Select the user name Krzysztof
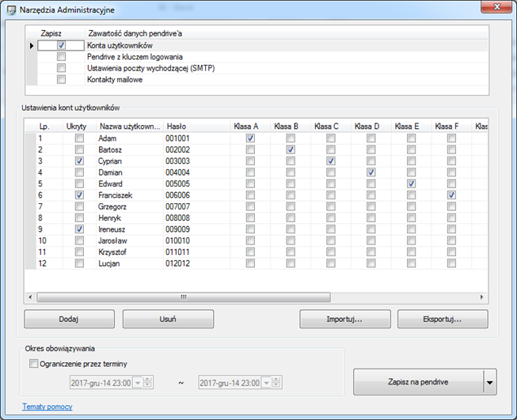 (130, 252)
